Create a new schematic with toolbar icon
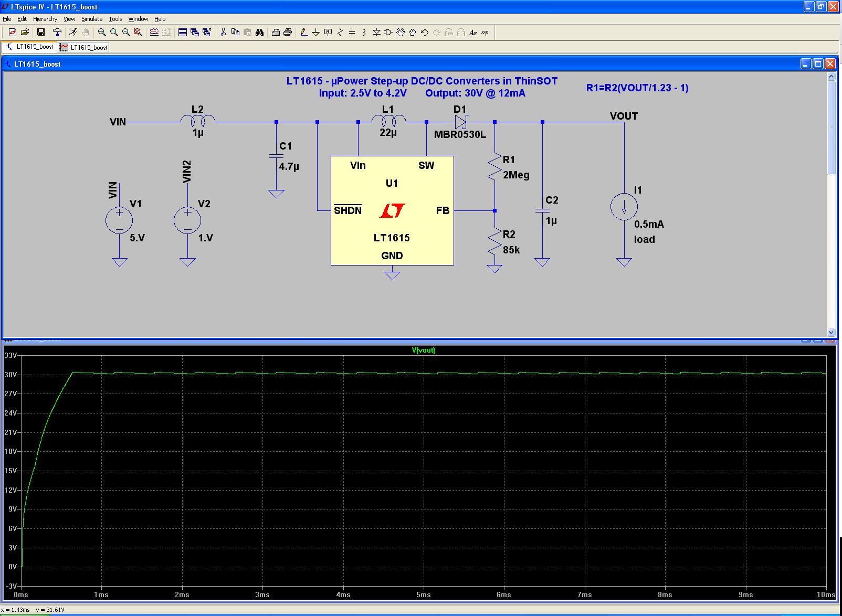The height and width of the screenshot is (616, 842). 12,33
